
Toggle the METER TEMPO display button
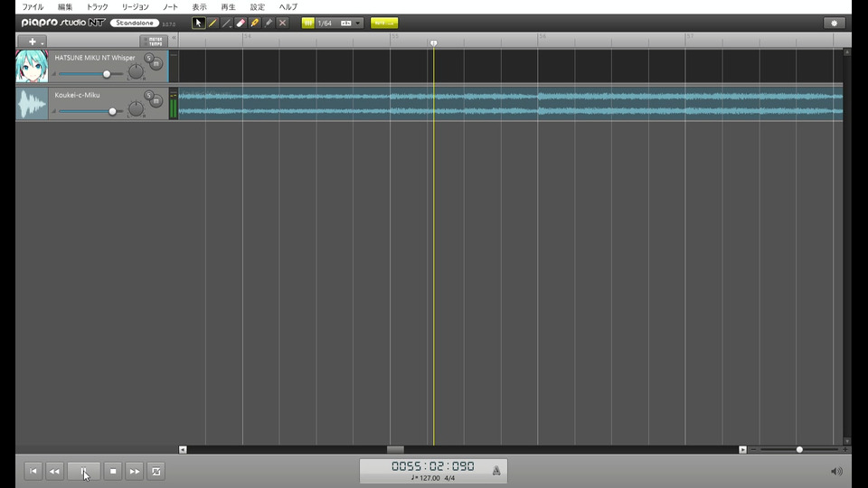click(154, 42)
